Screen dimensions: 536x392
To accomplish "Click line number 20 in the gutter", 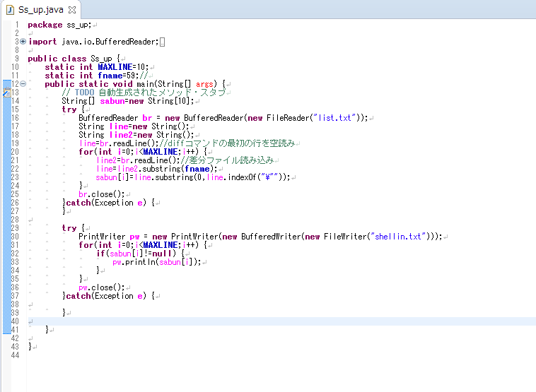I will pos(14,152).
